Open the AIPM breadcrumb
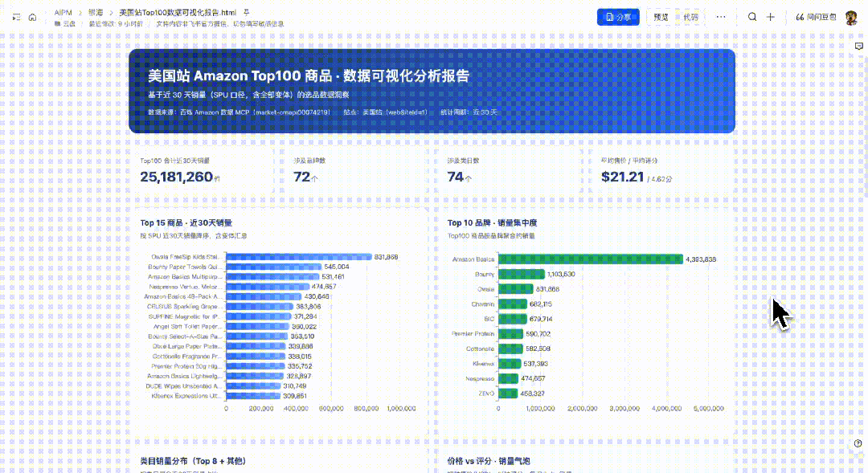The height and width of the screenshot is (473, 868). pyautogui.click(x=63, y=12)
